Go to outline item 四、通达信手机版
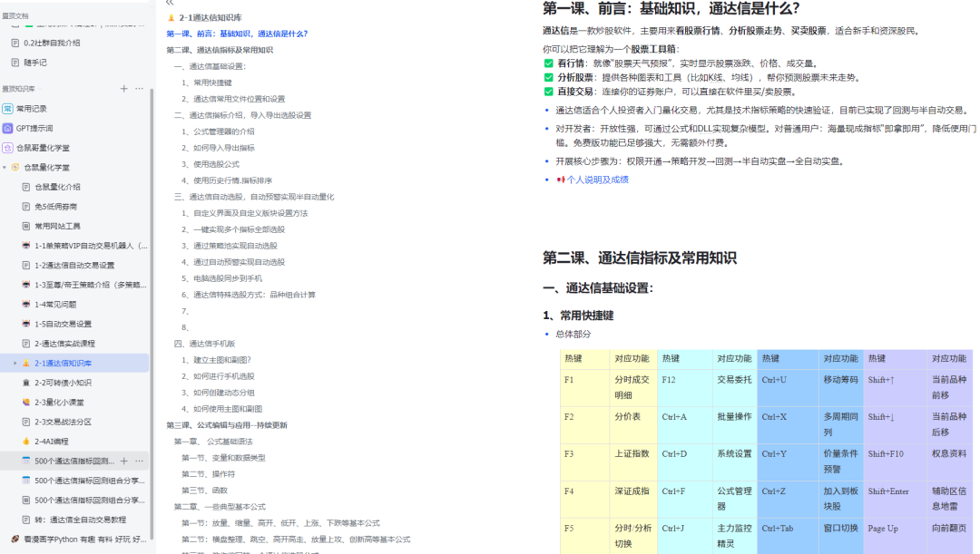Viewport: 980px width, 554px height. (x=204, y=344)
